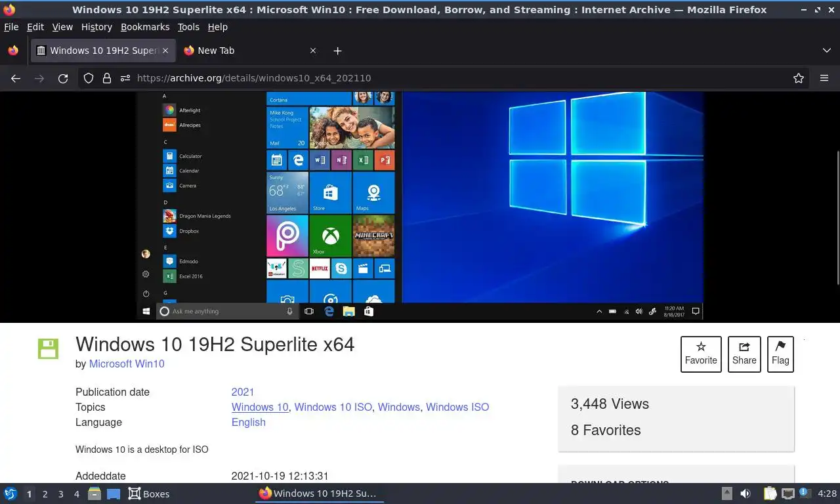
Task: Open the Tools menu
Action: 188,27
